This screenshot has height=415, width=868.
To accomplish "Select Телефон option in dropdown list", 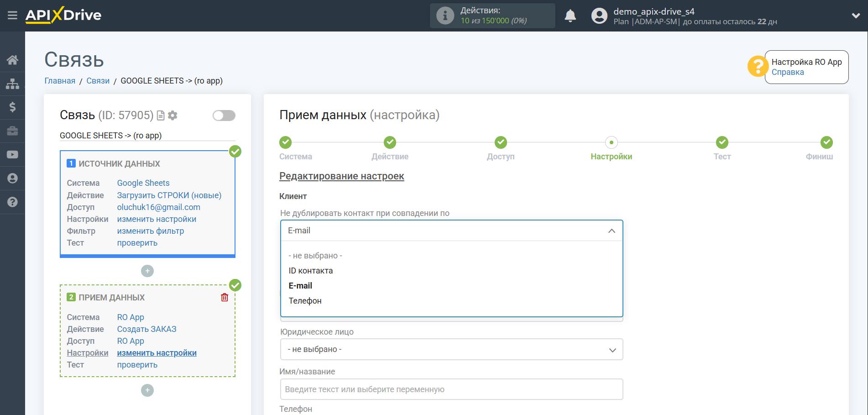I will pyautogui.click(x=305, y=301).
